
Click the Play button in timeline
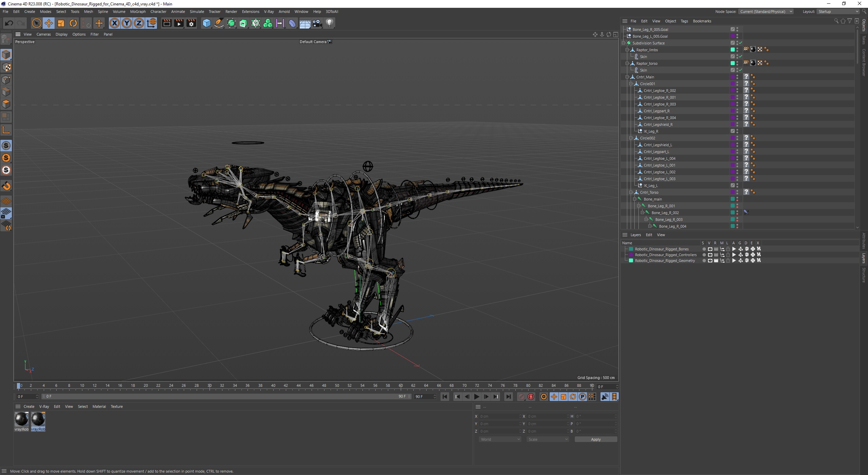click(477, 397)
